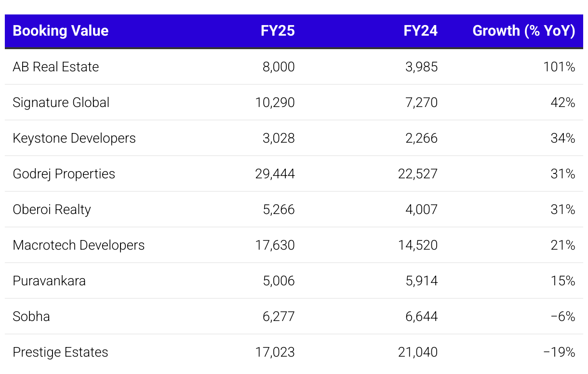Click the Puravankara row label

click(49, 280)
